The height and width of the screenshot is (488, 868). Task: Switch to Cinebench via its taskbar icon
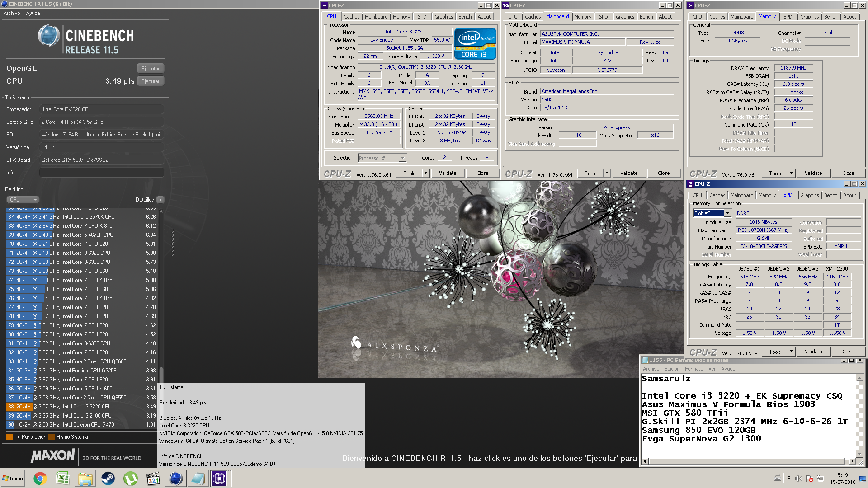coord(176,479)
